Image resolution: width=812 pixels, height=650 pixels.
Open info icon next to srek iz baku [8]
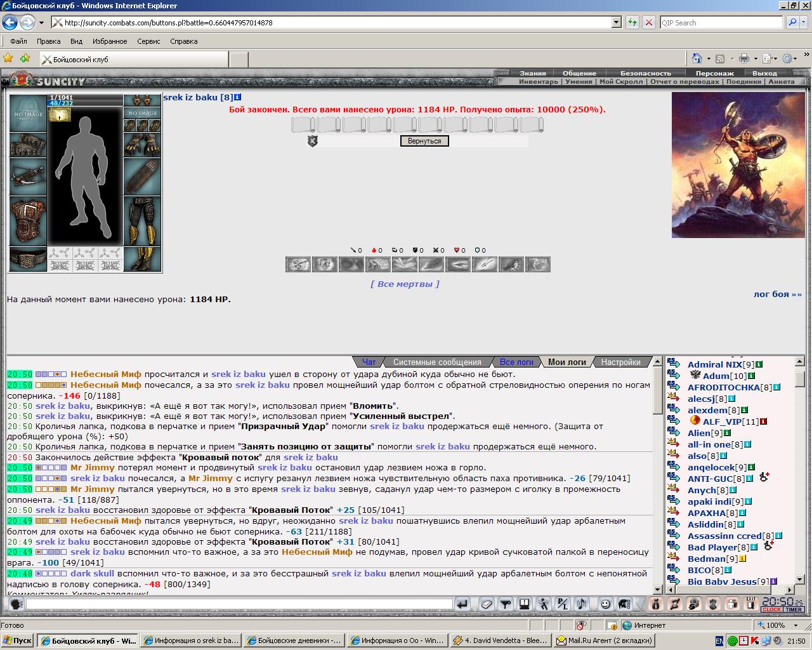pos(238,97)
